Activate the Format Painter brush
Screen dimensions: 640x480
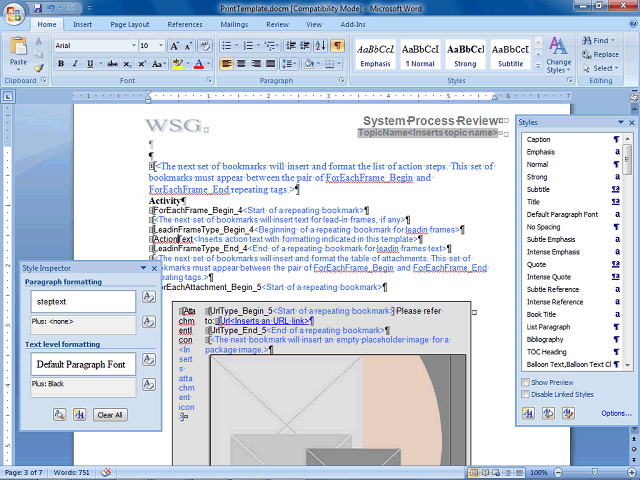click(39, 68)
